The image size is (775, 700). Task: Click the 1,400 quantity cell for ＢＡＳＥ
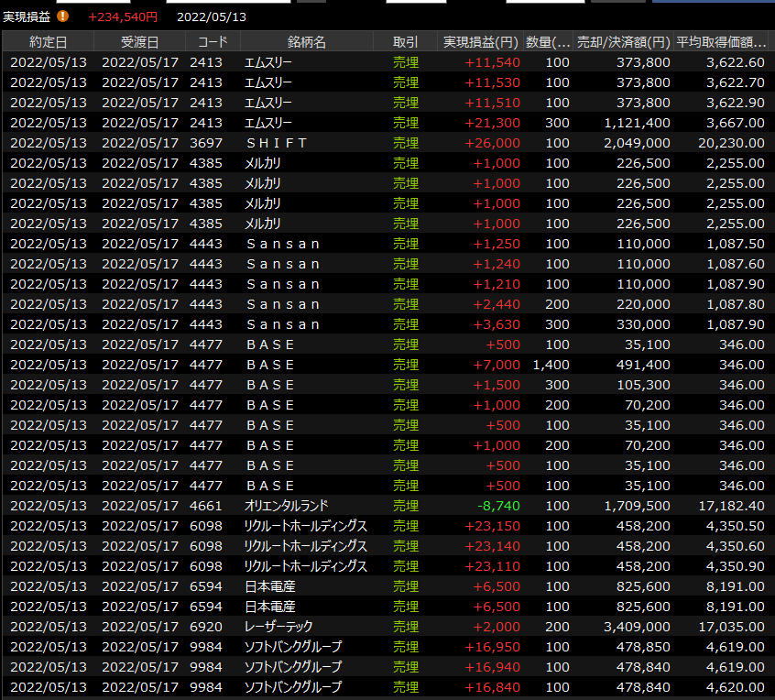[551, 365]
